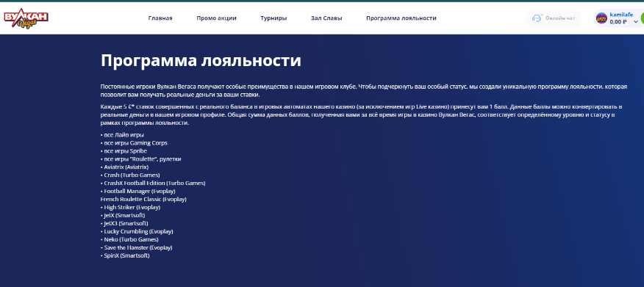Click the 0,00 ₽ balance value
The height and width of the screenshot is (287, 644).
coord(618,22)
